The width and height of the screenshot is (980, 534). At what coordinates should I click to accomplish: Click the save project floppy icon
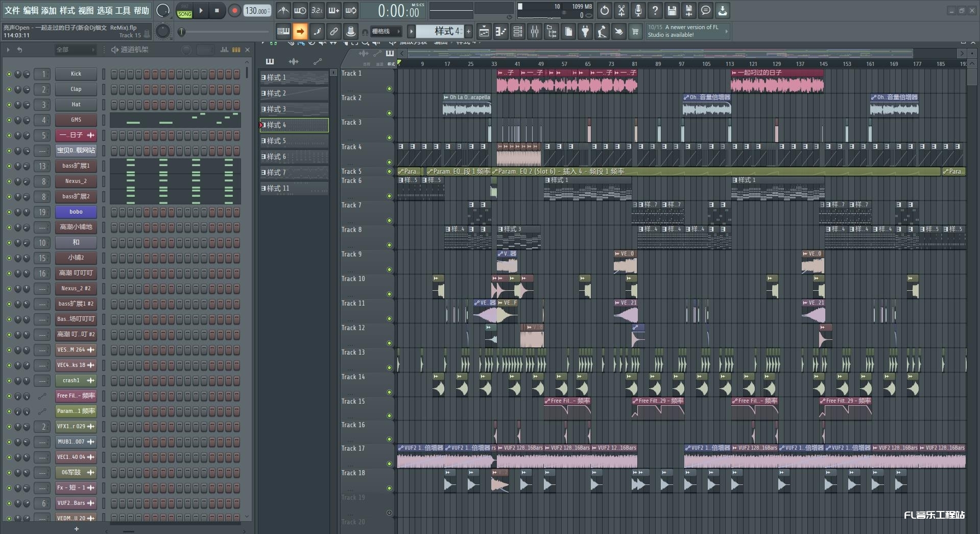tap(672, 10)
